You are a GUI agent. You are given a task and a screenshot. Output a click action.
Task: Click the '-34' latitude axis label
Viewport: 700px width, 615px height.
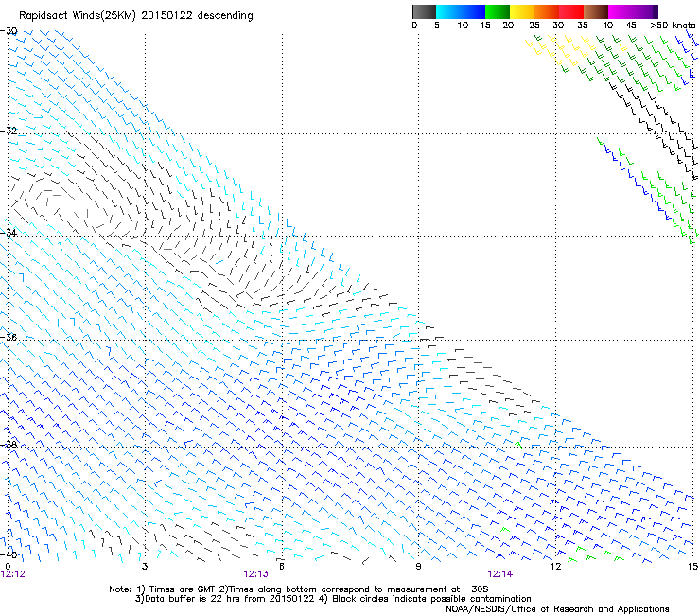9,233
